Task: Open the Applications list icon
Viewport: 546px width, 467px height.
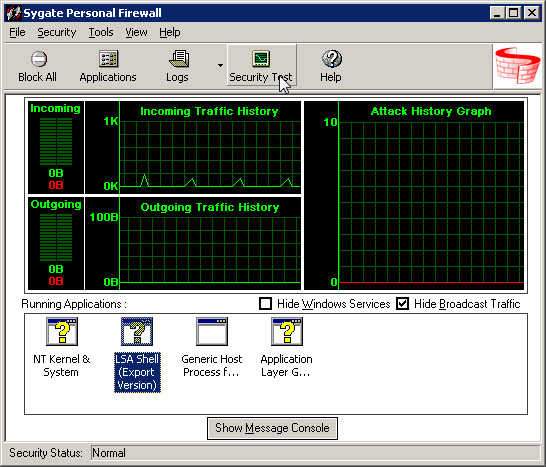Action: (x=108, y=59)
